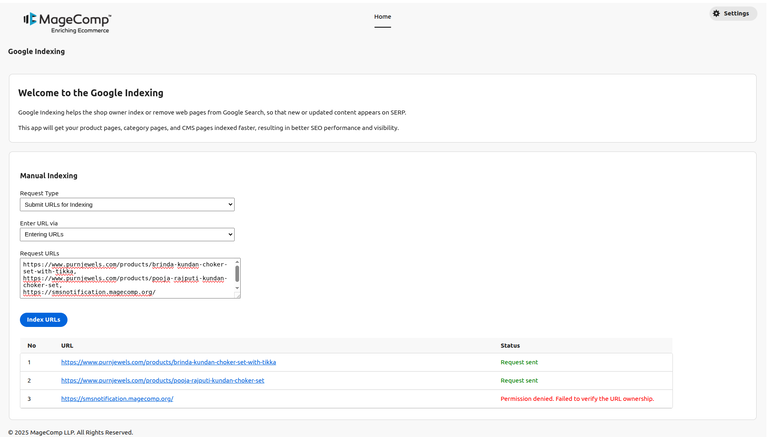Open Settings via the gear icon

[716, 14]
